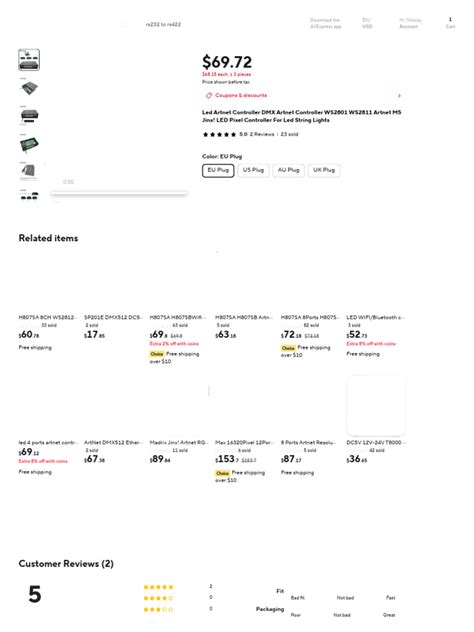The height and width of the screenshot is (632, 474).
Task: Click the video progress bar
Action: 119,194
